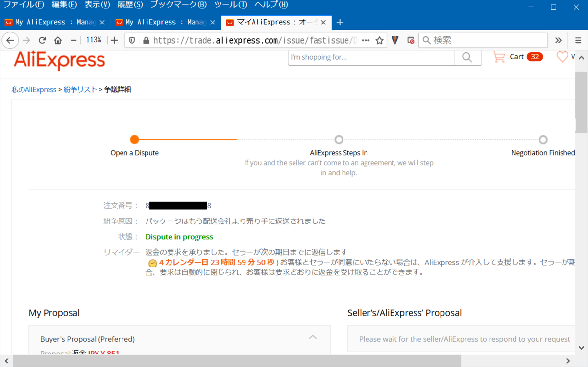Click the AliExpress Steps In step circle
The image size is (588, 367).
coord(339,139)
